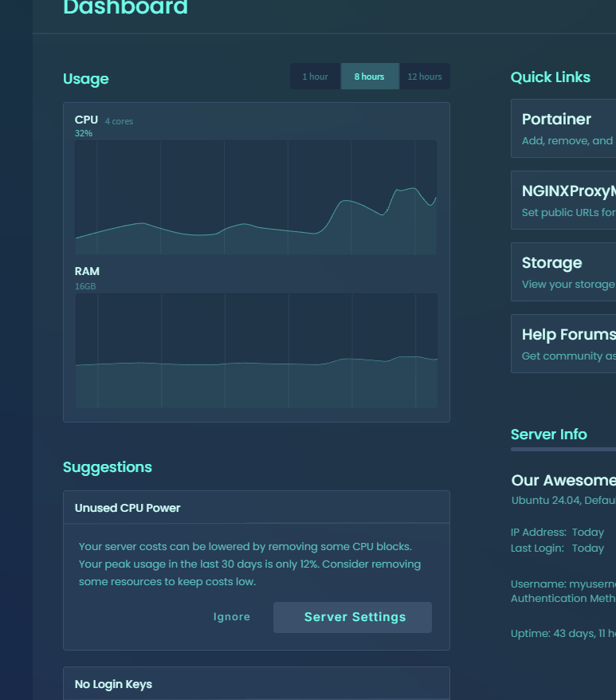The height and width of the screenshot is (700, 616).
Task: Open the NGINXProxyManager quick link card
Action: click(x=563, y=200)
